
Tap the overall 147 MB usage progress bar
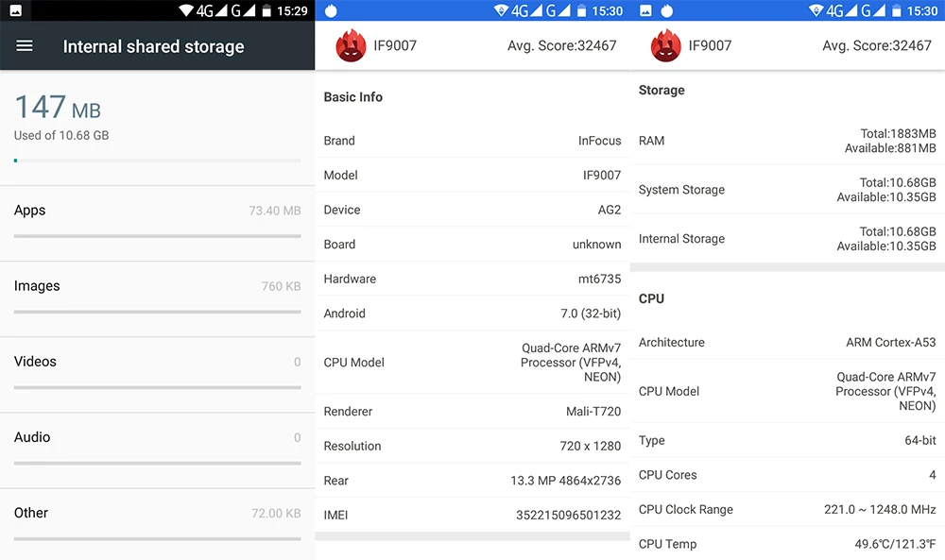[157, 161]
